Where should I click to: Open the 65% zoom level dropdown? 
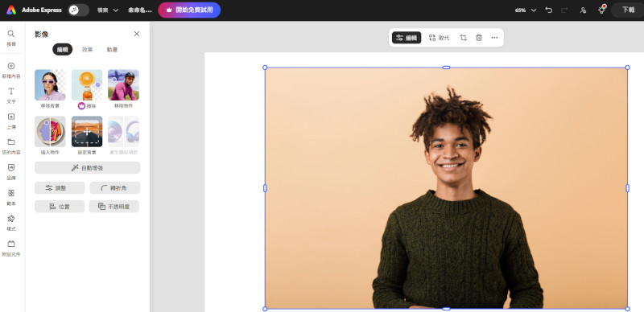(526, 10)
